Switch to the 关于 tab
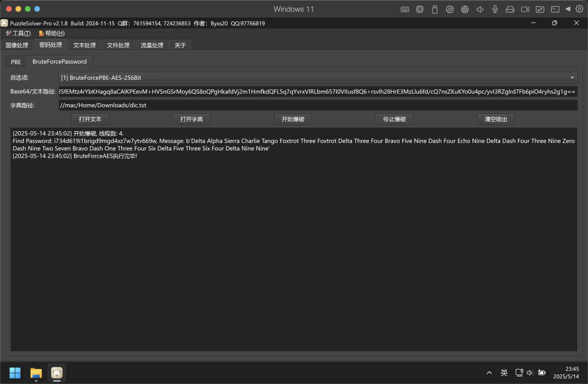588x384 pixels. (x=180, y=45)
